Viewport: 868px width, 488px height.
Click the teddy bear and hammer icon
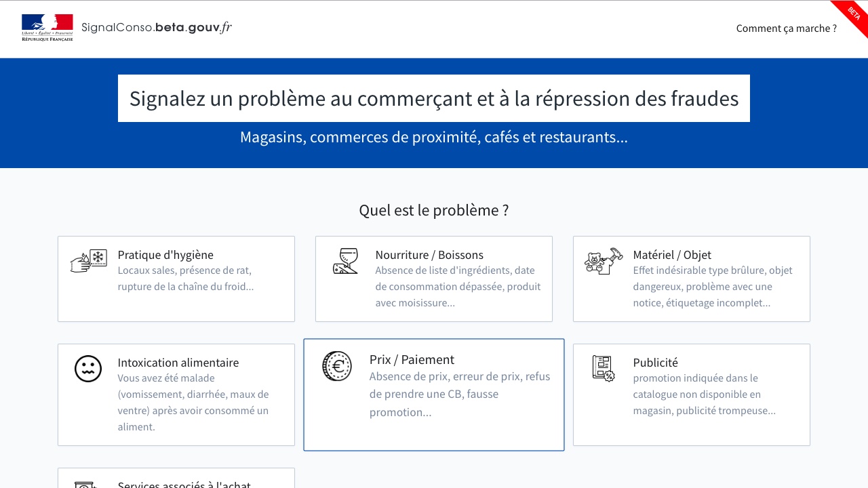point(604,261)
